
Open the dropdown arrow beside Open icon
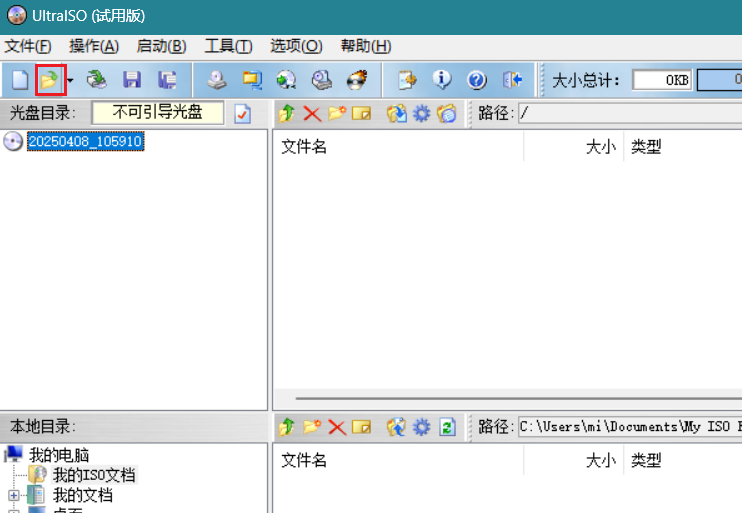(71, 80)
